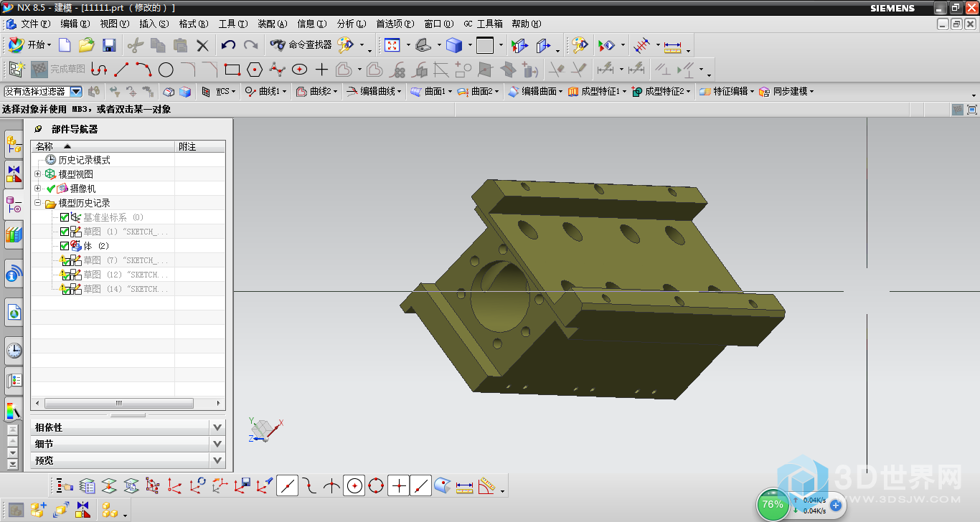Open the History clock sidebar tab
The width and height of the screenshot is (980, 522).
tap(14, 351)
